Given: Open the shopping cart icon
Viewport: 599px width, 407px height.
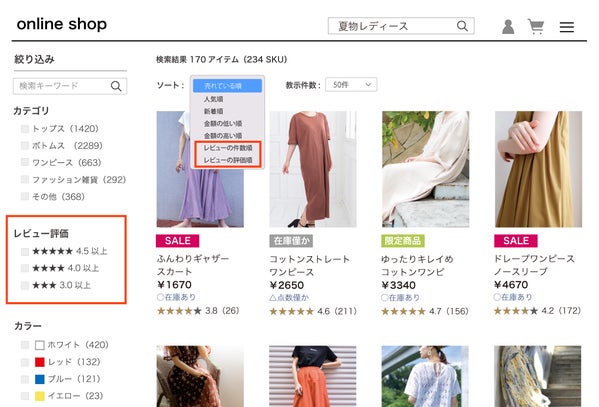Looking at the screenshot, I should pyautogui.click(x=536, y=26).
